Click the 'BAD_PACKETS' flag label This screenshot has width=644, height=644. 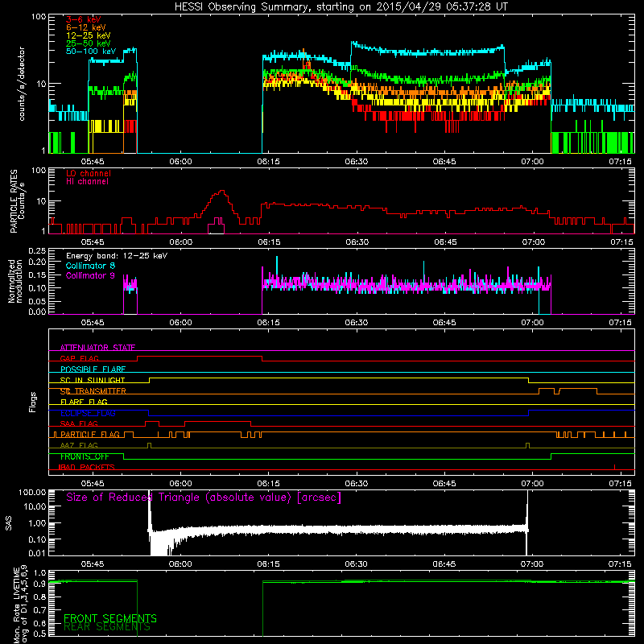[87, 467]
